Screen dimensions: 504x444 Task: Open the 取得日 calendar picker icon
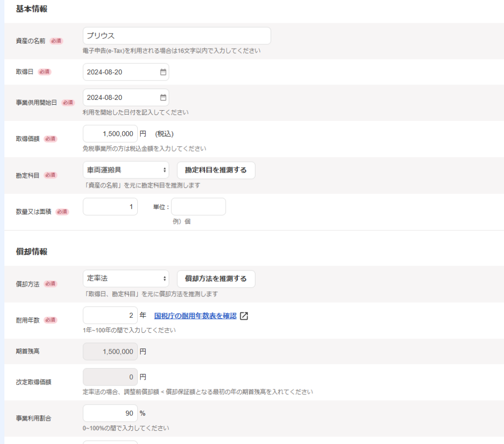click(163, 72)
